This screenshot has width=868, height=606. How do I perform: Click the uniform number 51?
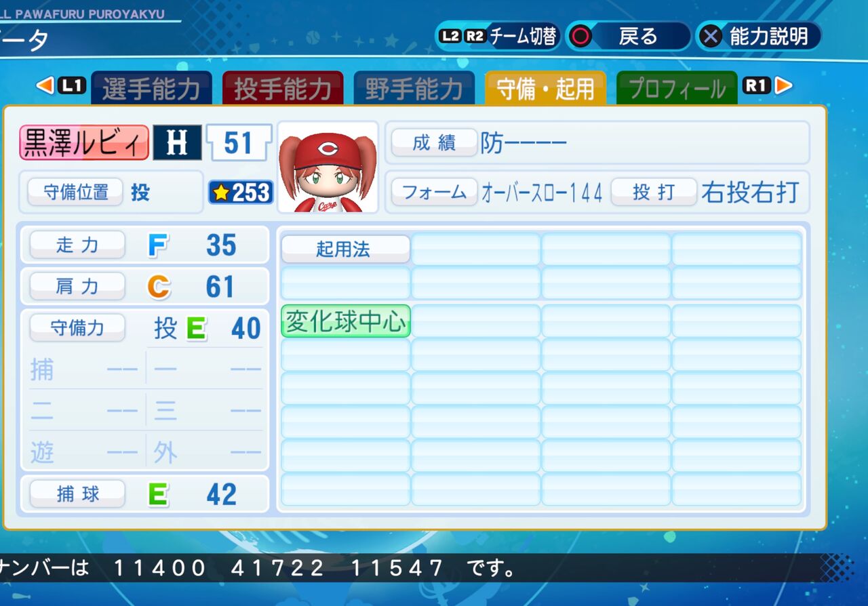click(238, 143)
